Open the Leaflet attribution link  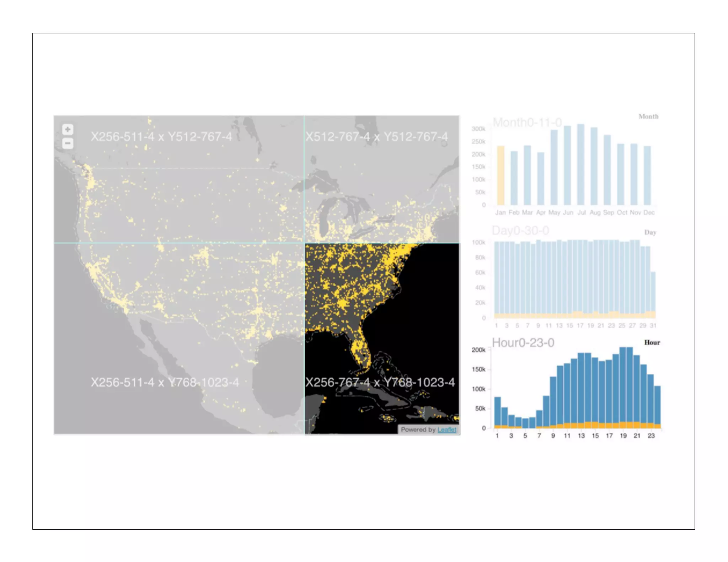(446, 429)
